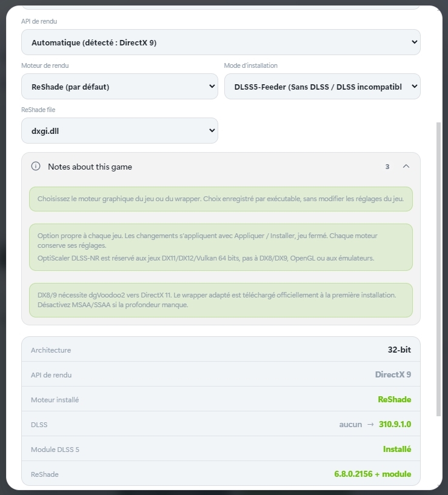The width and height of the screenshot is (448, 495).
Task: Click the OptiScaler DLSS-NR note line
Action: 206,258
